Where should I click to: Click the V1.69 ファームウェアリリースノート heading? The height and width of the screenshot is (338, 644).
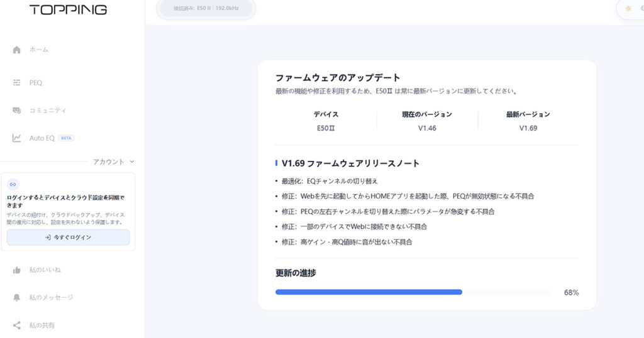[350, 163]
